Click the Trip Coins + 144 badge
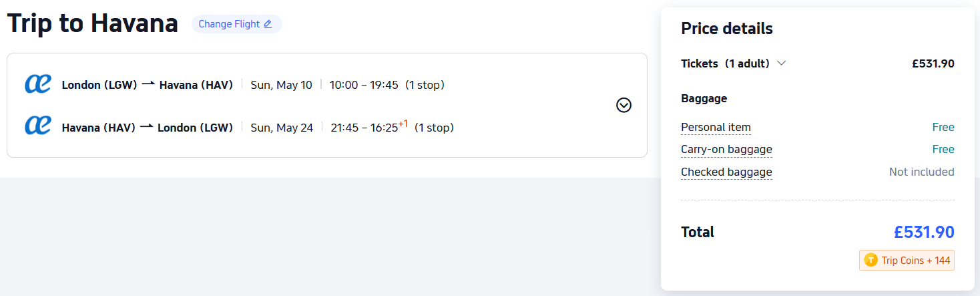 (x=907, y=260)
